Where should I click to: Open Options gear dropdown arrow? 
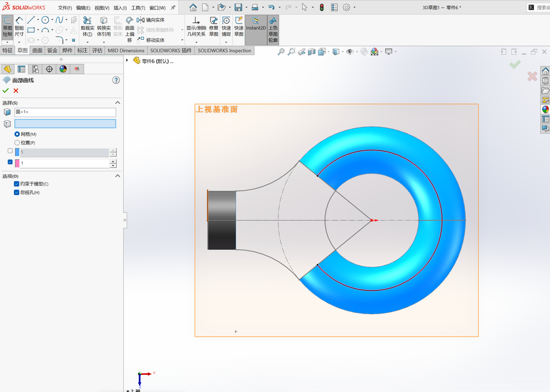point(354,8)
